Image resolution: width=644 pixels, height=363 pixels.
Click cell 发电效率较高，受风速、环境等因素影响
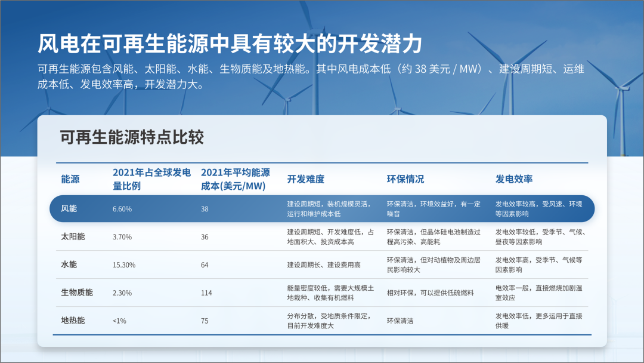point(538,209)
